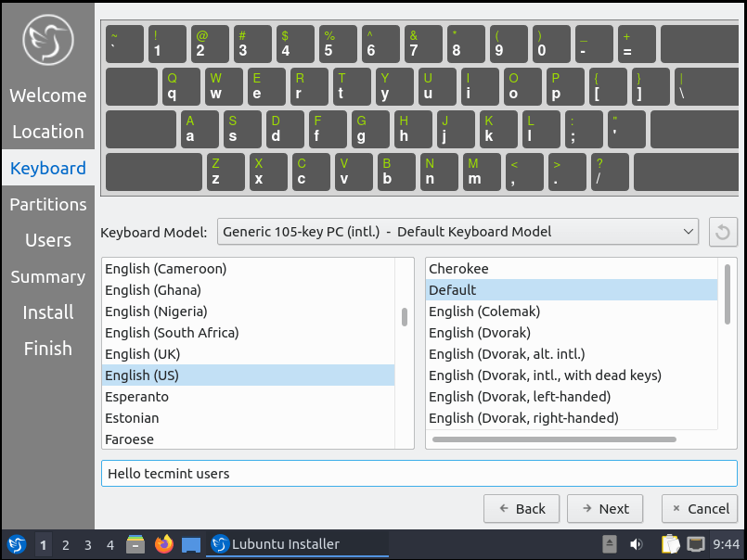Image resolution: width=747 pixels, height=560 pixels.
Task: Select English (Dvorak, right-handed) variant
Action: [x=572, y=418]
